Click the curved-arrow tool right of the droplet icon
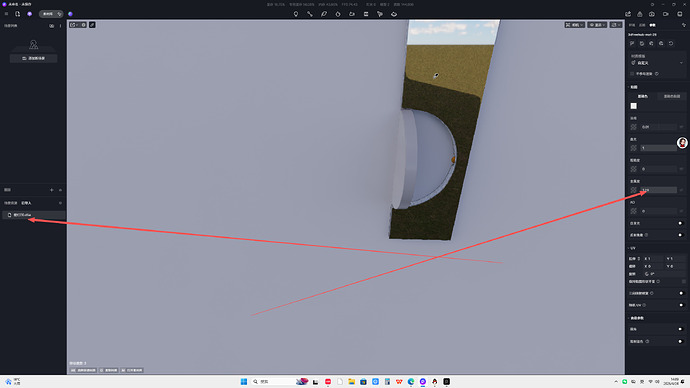 coord(352,14)
